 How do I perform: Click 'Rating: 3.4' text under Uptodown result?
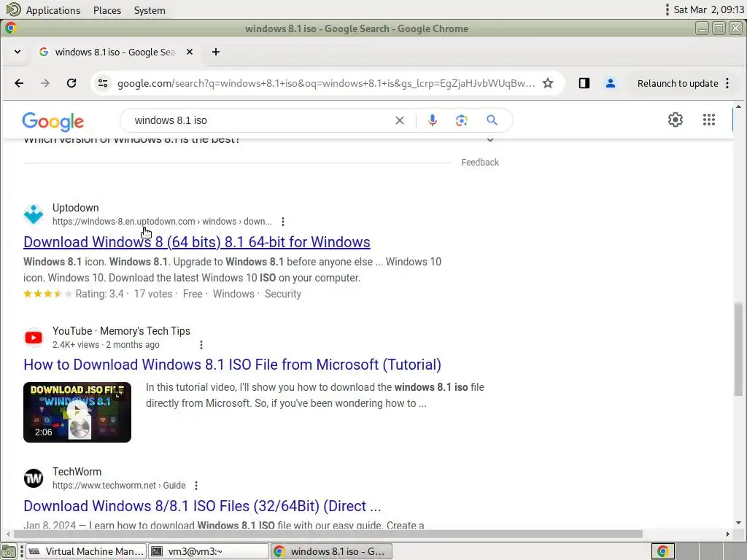(x=99, y=294)
